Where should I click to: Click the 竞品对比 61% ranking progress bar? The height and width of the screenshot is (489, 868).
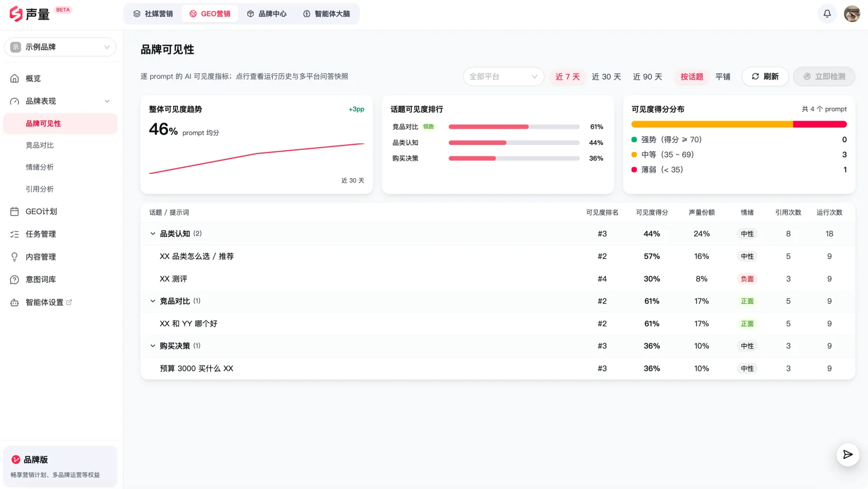pyautogui.click(x=514, y=127)
